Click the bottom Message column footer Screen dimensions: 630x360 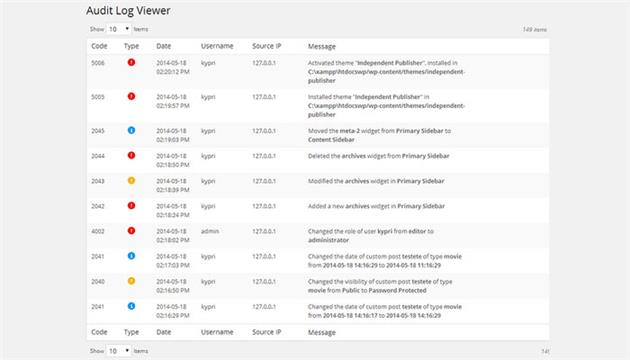322,333
